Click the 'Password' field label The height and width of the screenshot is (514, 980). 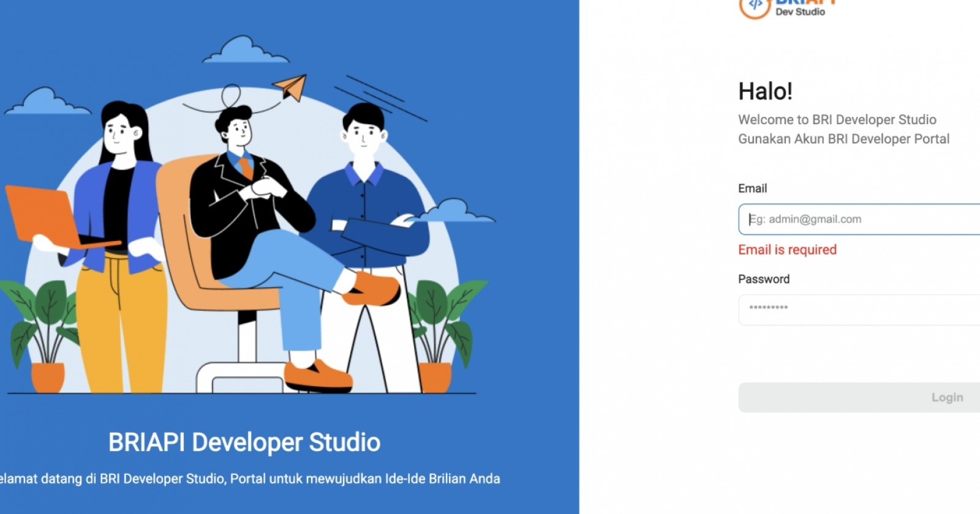(764, 279)
